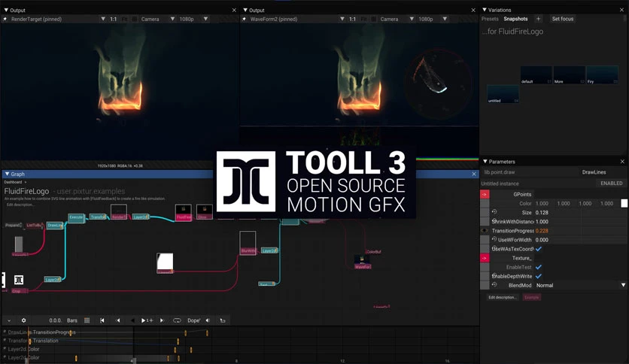Collapse the Parameters panel triangle
This screenshot has height=364, width=629.
(485, 162)
